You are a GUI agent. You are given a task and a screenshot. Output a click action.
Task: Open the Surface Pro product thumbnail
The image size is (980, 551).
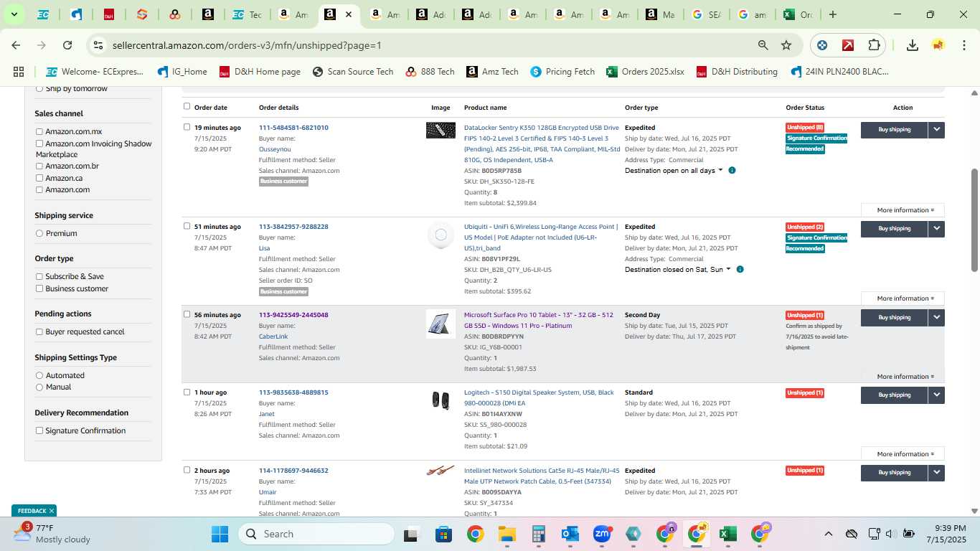(440, 324)
